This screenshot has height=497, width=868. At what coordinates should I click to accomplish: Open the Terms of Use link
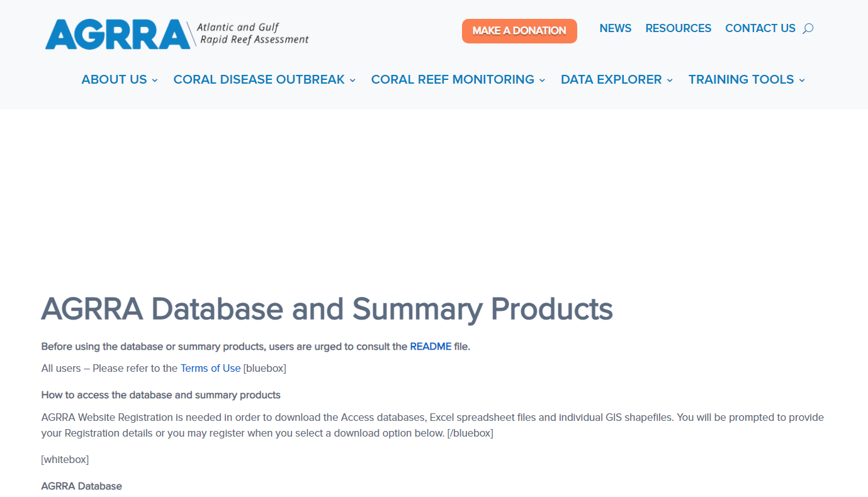coord(210,369)
